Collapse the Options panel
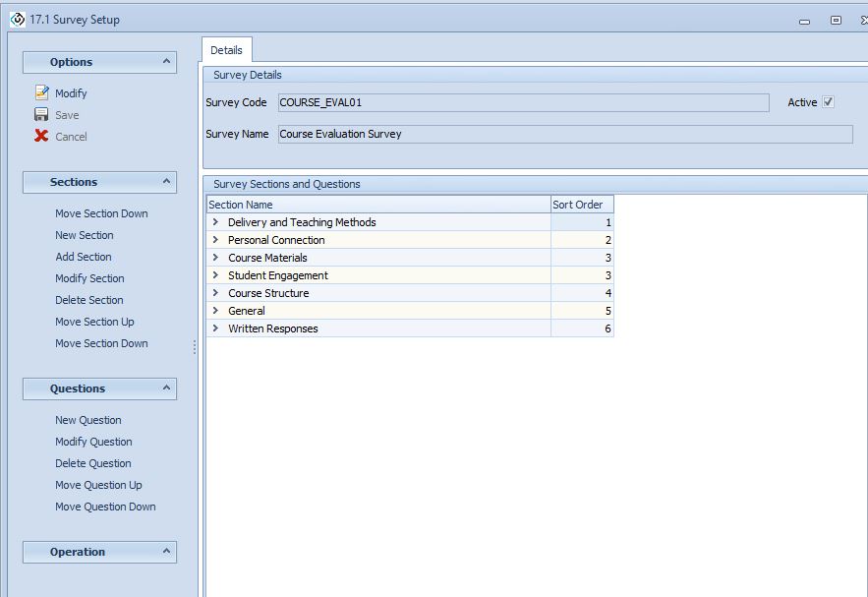 (x=166, y=62)
